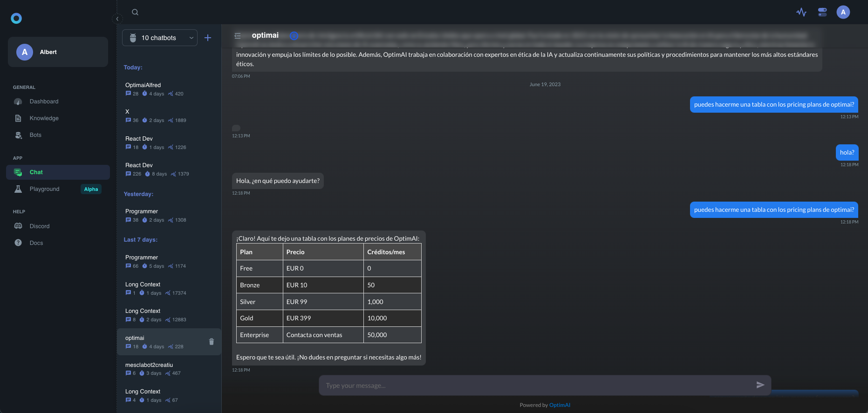Screen dimensions: 868x413
Task: Click the token icon beside 1308
Action: 171,220
